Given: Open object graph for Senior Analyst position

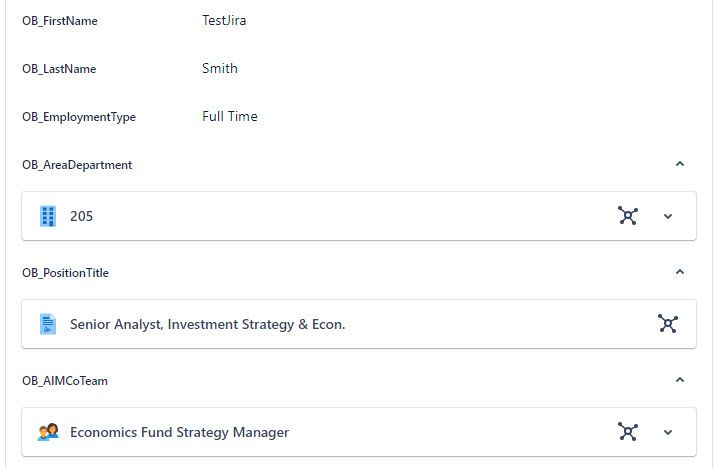Looking at the screenshot, I should tap(668, 324).
